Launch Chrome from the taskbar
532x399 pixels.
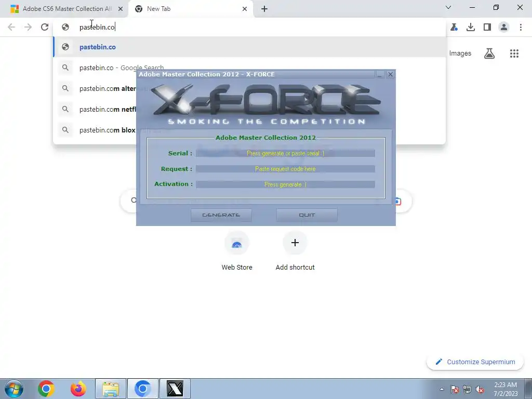(46, 389)
